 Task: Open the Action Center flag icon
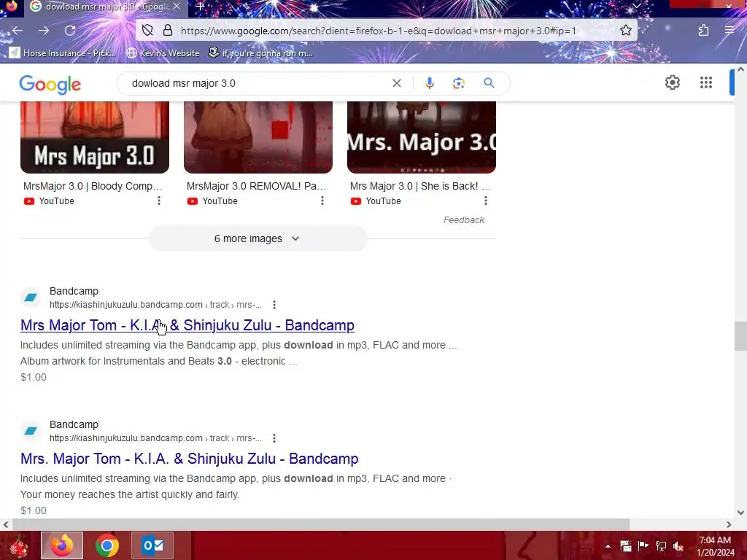[643, 546]
